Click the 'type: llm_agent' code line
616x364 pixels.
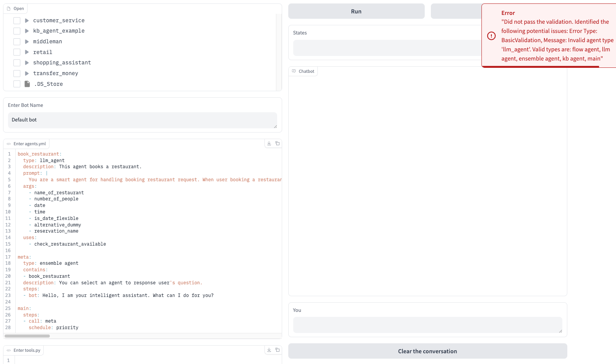(x=44, y=161)
